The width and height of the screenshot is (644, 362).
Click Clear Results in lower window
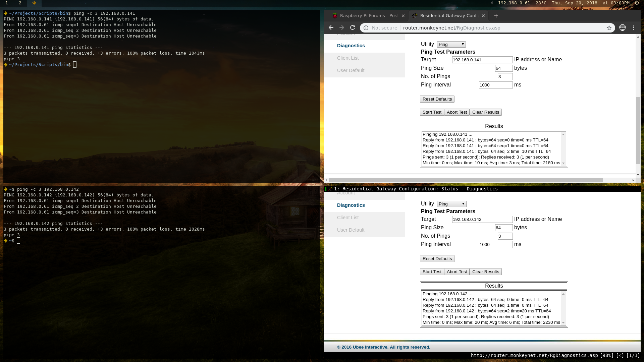point(485,272)
